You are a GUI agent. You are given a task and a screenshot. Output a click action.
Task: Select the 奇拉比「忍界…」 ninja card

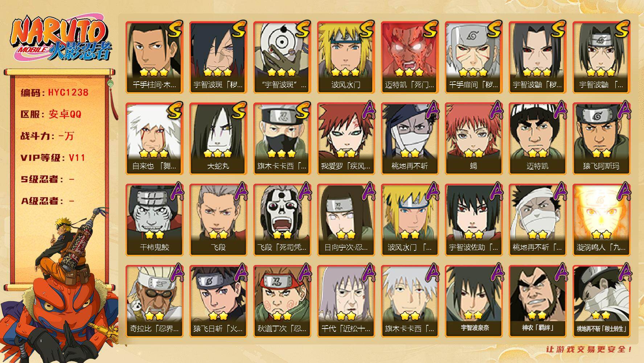click(x=154, y=301)
